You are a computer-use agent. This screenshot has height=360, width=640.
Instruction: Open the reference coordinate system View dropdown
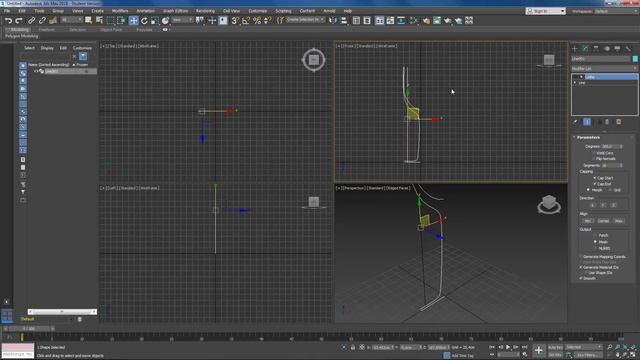pyautogui.click(x=182, y=20)
